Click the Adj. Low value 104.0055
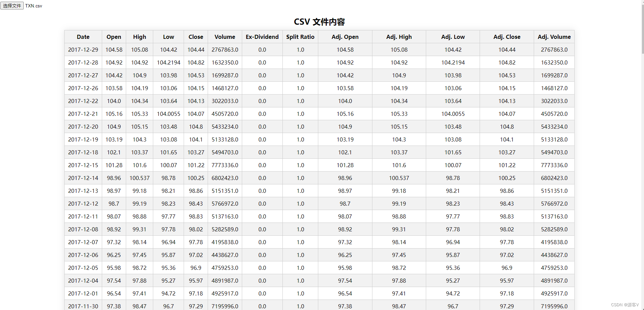The height and width of the screenshot is (310, 644). pos(453,114)
